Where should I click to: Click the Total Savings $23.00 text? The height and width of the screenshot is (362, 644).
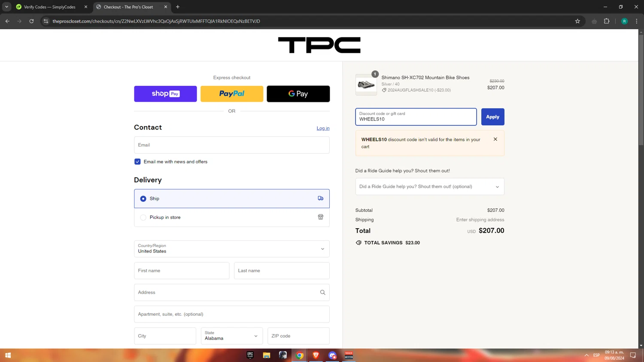pyautogui.click(x=392, y=243)
